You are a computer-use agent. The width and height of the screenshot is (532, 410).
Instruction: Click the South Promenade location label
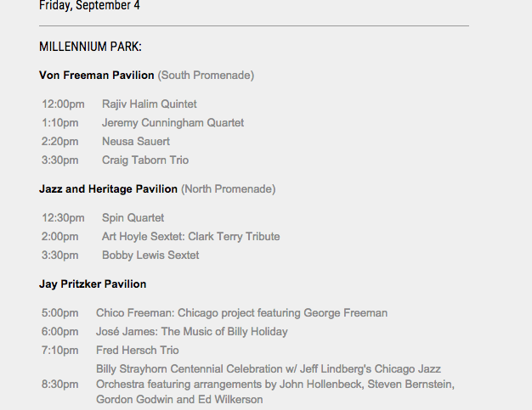pos(206,76)
